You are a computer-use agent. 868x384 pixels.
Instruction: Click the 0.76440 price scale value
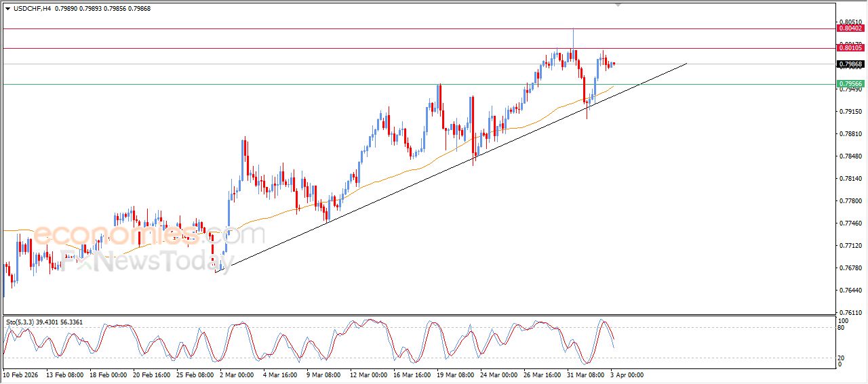850,291
